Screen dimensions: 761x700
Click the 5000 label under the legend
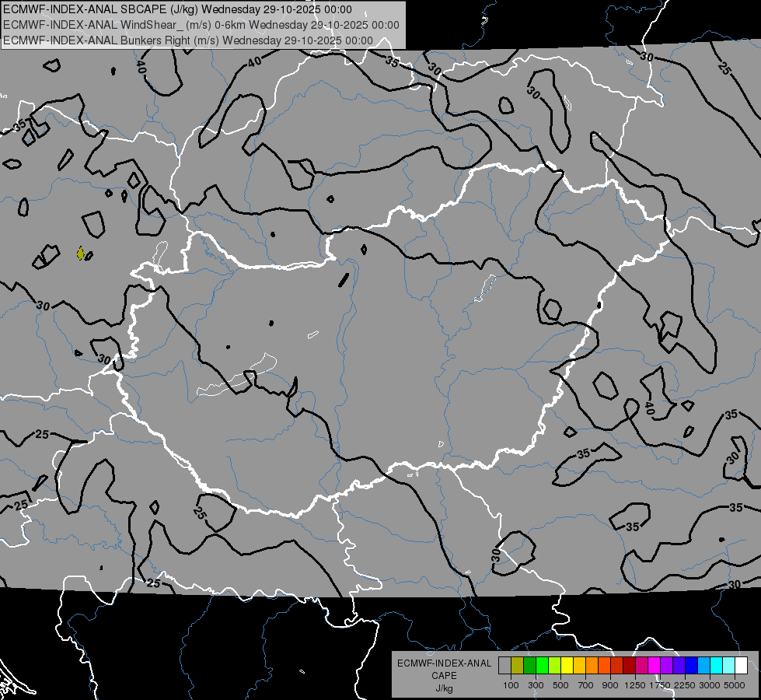(x=735, y=685)
